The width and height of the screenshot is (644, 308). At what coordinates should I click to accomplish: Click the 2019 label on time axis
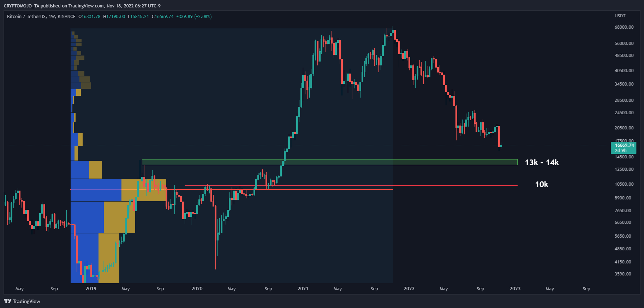tap(91, 289)
